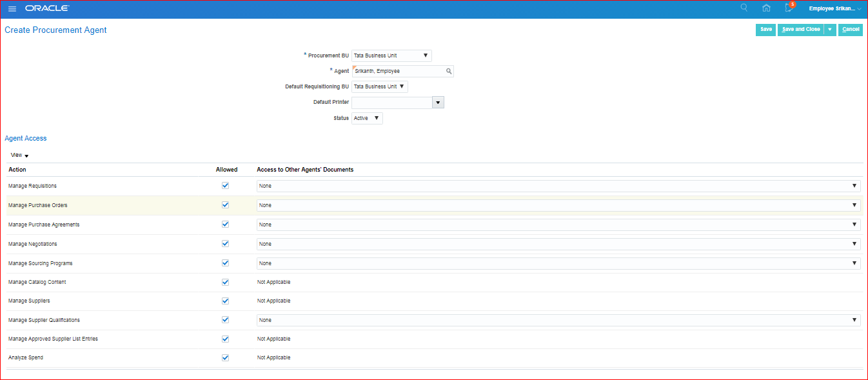This screenshot has height=380, width=868.
Task: Click the Oracle logo
Action: click(47, 9)
